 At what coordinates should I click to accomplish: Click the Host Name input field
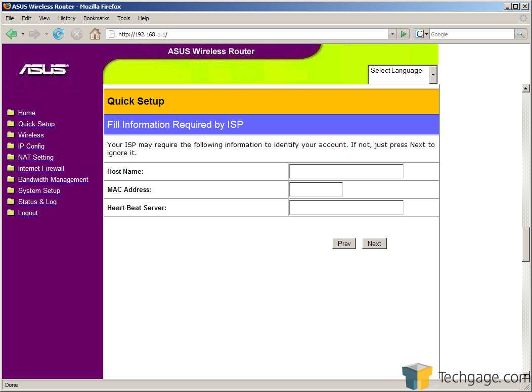tap(346, 171)
